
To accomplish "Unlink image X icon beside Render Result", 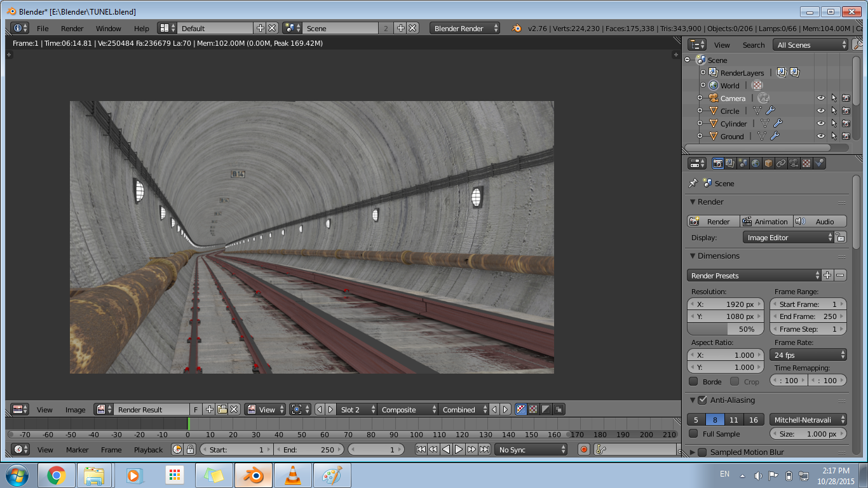I will [234, 410].
